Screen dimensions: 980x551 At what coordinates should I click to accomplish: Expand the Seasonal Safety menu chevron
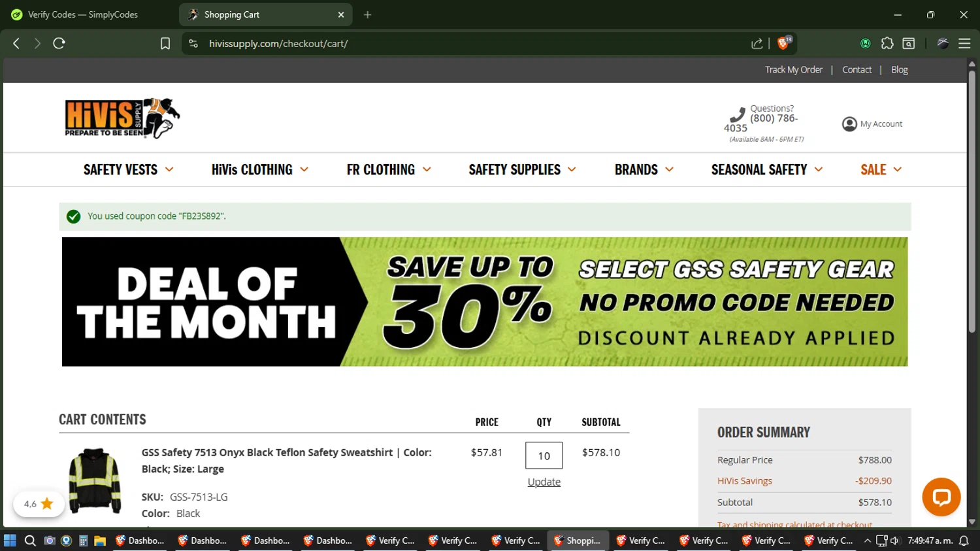tap(819, 169)
